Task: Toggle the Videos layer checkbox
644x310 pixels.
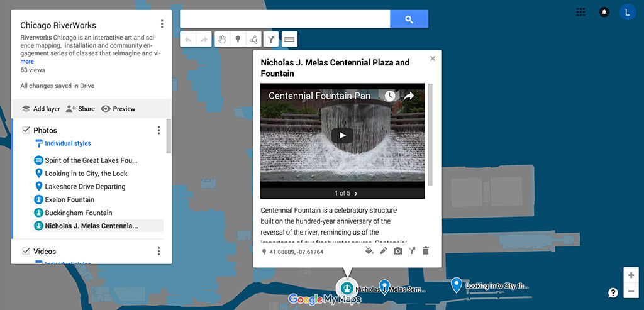Action: pos(26,251)
